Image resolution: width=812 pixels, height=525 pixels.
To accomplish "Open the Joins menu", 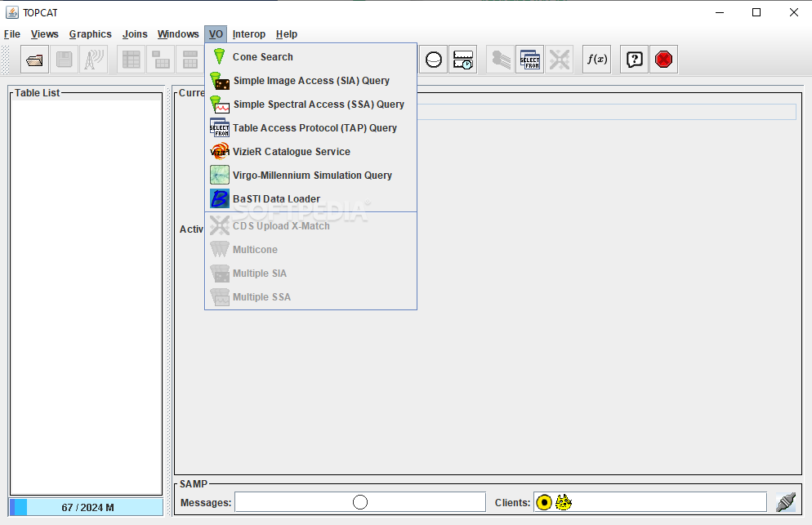I will [x=135, y=34].
